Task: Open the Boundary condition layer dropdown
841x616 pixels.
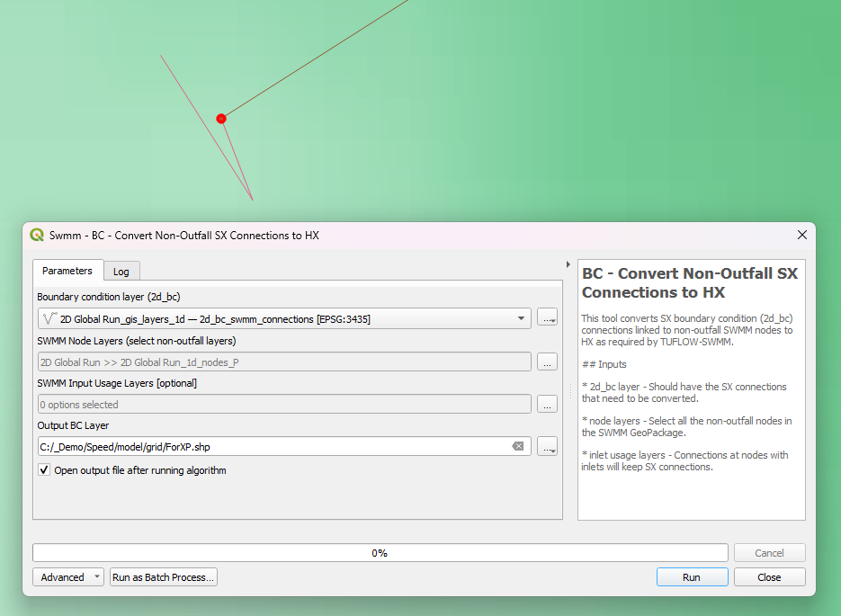Action: (x=284, y=318)
